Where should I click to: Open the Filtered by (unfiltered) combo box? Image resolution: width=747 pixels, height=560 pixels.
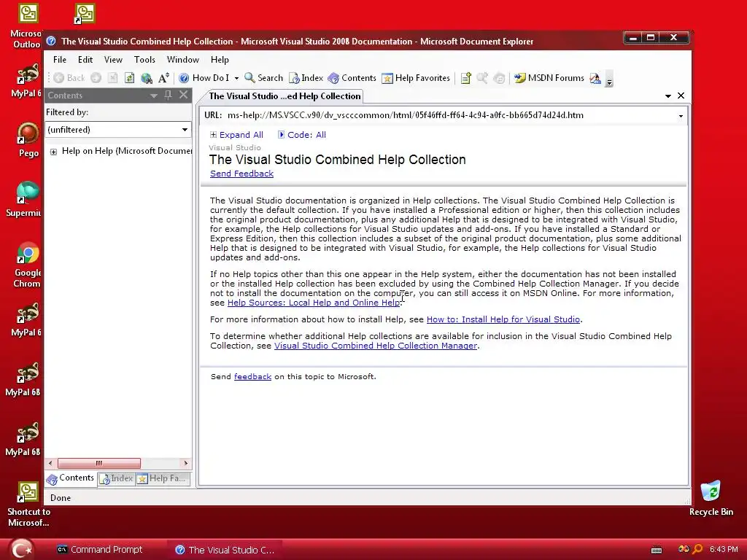coord(118,130)
